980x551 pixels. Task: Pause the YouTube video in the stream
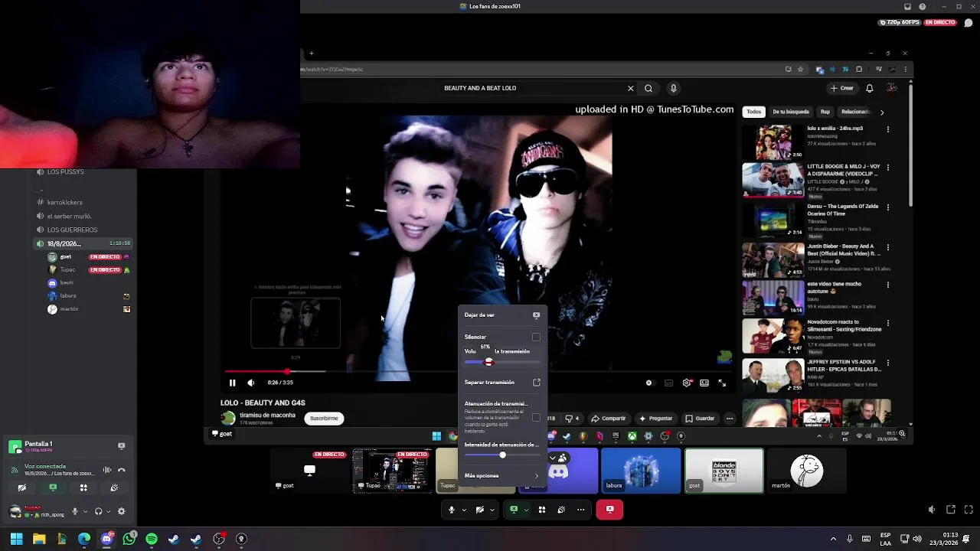(233, 383)
